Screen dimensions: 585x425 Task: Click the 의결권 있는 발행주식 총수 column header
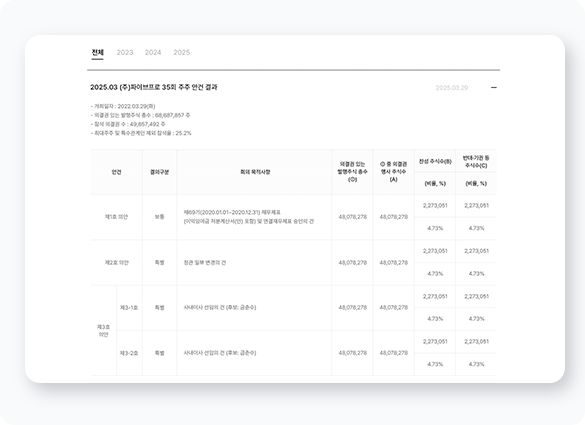click(352, 172)
